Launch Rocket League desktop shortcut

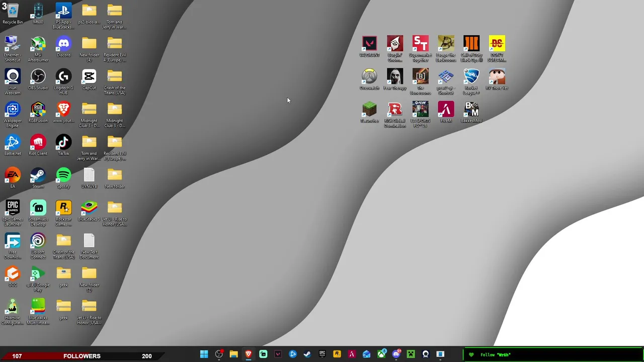tap(471, 82)
